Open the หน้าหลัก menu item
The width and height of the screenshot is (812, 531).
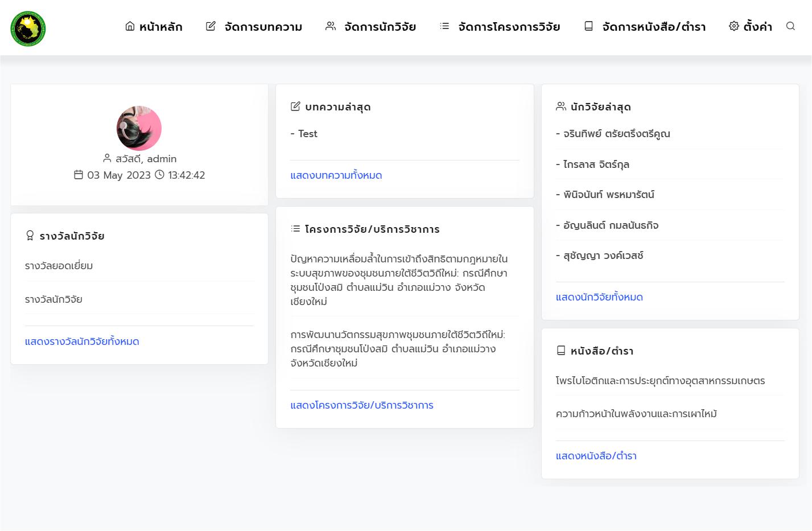[x=160, y=27]
